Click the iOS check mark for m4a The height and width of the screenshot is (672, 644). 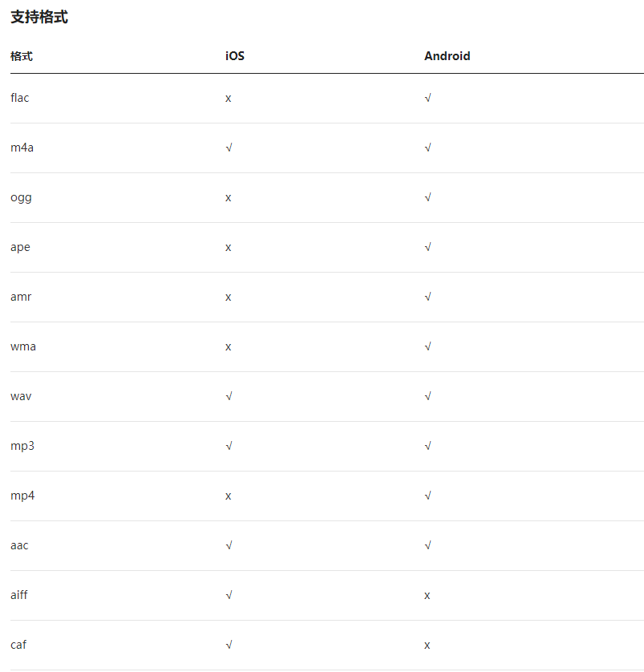229,148
